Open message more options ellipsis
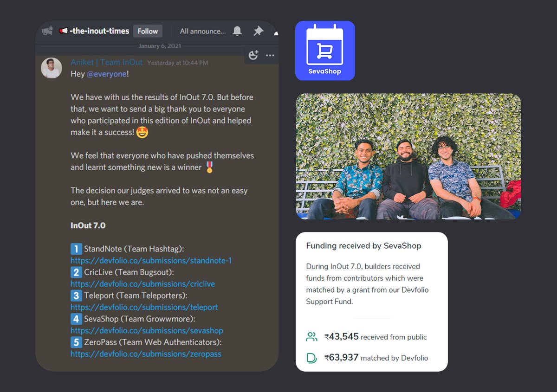This screenshot has height=392, width=557. click(x=270, y=55)
